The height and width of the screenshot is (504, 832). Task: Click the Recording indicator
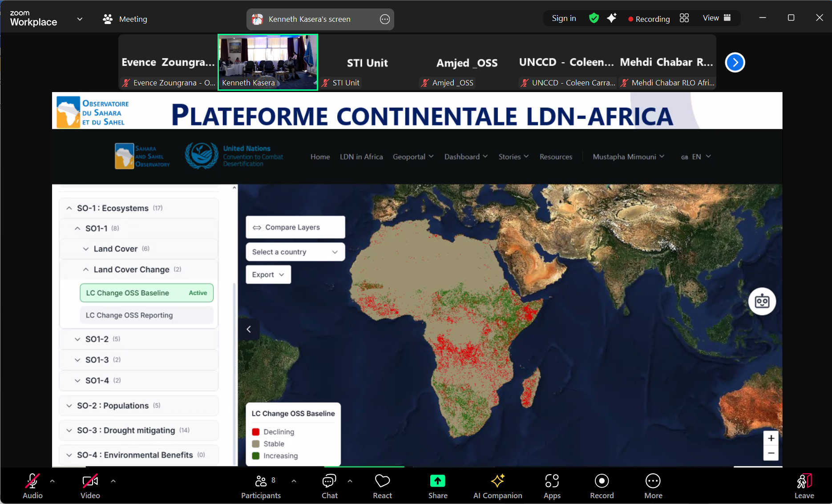[649, 19]
